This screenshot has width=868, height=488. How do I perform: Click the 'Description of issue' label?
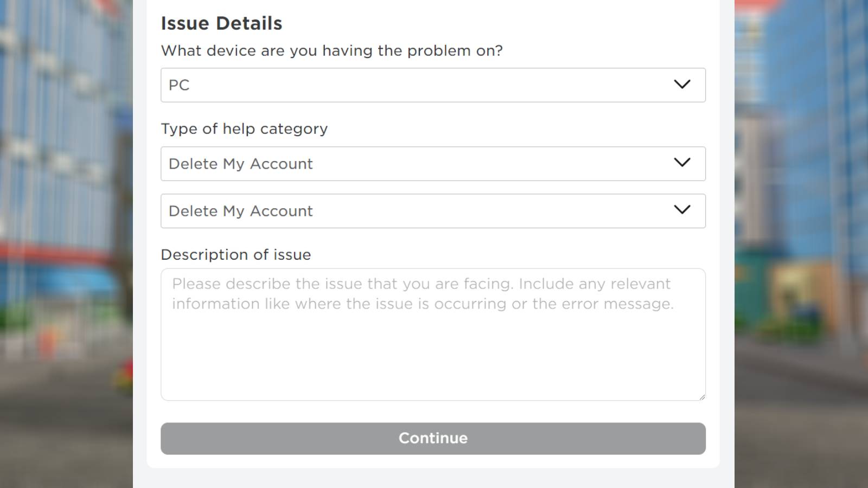click(235, 254)
